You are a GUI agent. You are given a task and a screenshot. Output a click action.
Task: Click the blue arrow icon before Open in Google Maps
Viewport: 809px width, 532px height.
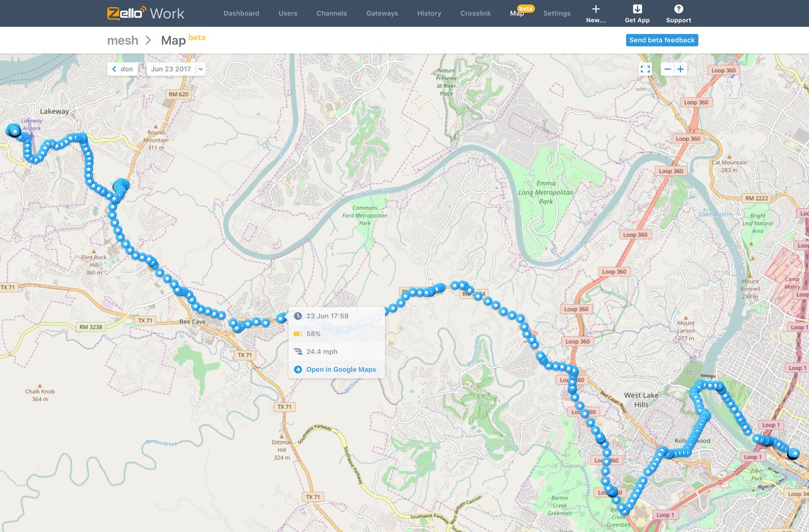tap(297, 369)
